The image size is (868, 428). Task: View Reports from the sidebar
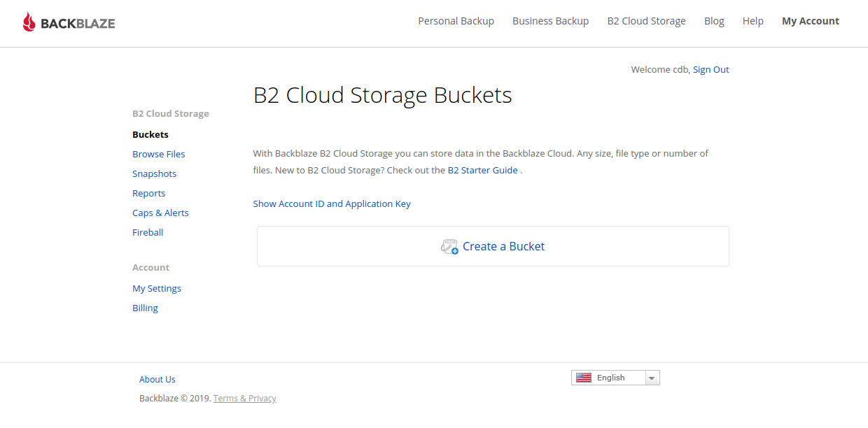149,193
